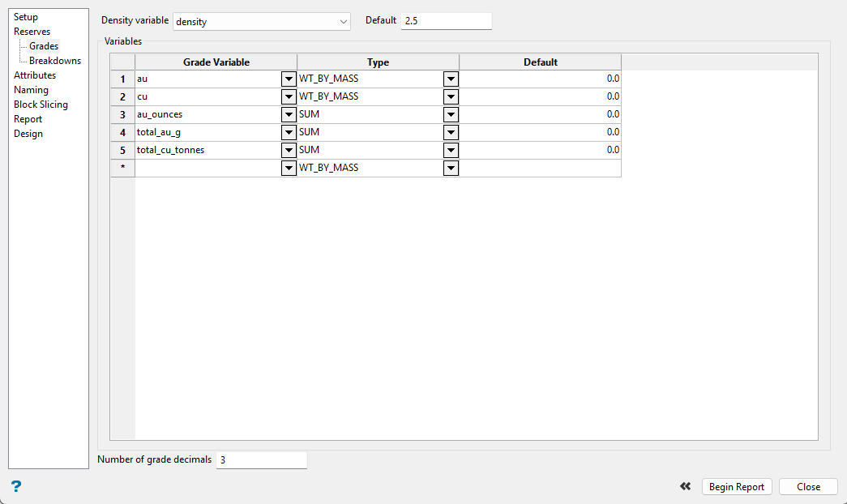Open Type dropdown for cu row
This screenshot has height=504, width=847.
[451, 97]
